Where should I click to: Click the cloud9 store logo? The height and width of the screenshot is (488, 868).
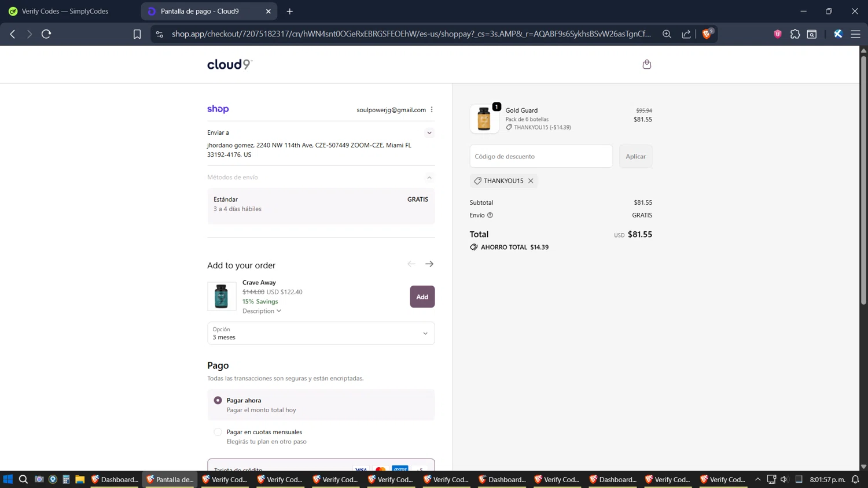point(230,64)
